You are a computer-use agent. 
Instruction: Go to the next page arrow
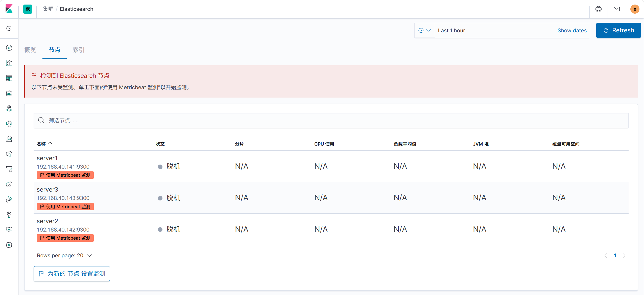[624, 256]
